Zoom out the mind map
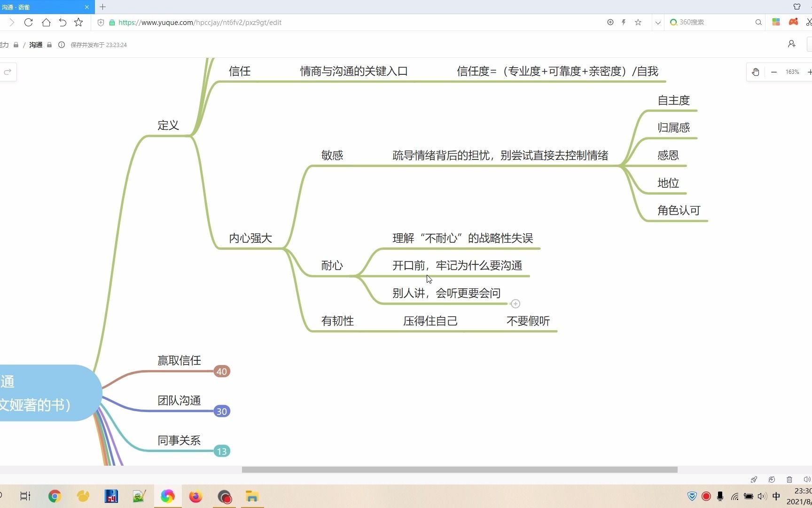 (x=774, y=72)
